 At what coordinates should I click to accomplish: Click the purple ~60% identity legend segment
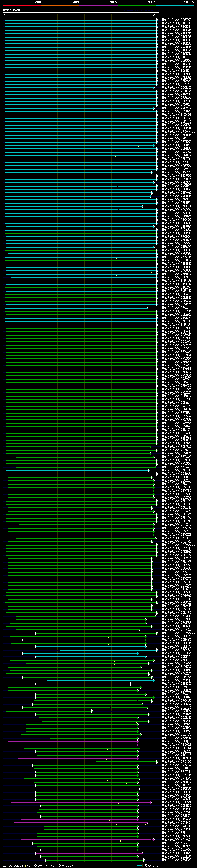tap(99, 6)
